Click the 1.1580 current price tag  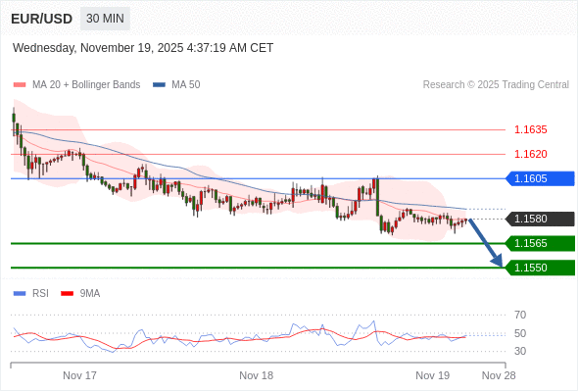(540, 220)
